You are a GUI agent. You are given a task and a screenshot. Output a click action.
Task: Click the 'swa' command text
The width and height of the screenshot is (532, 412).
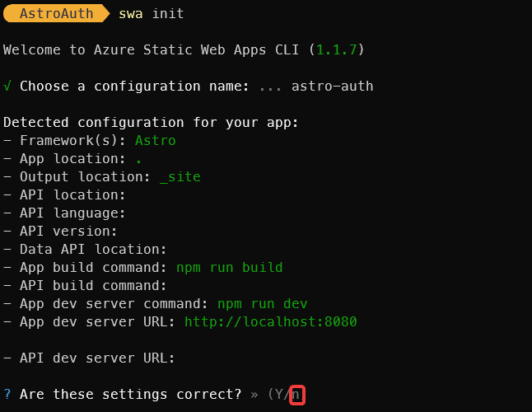[x=131, y=14]
